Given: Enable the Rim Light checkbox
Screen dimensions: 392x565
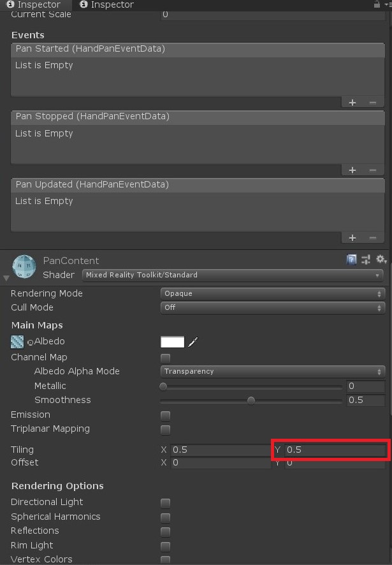Looking at the screenshot, I should 165,547.
